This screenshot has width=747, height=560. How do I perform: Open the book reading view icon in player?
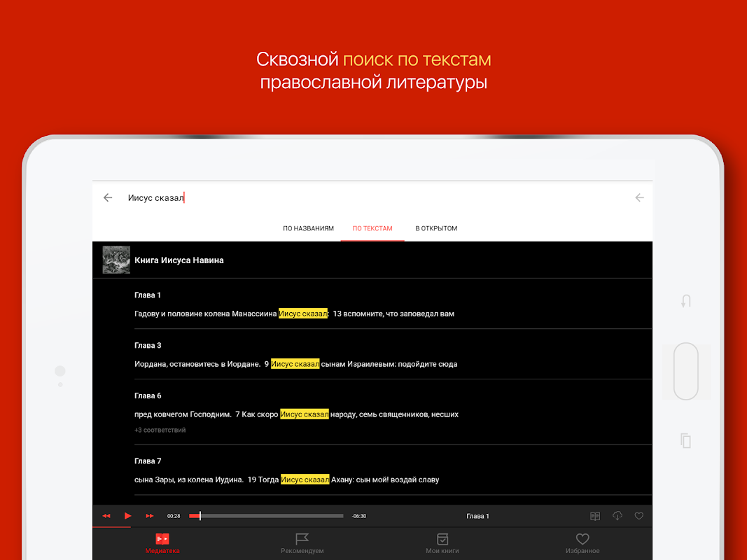pyautogui.click(x=595, y=516)
